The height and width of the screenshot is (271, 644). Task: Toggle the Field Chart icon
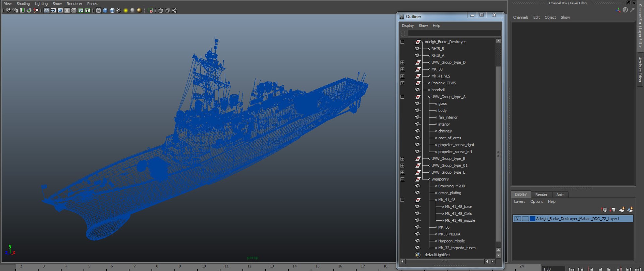pyautogui.click(x=74, y=10)
